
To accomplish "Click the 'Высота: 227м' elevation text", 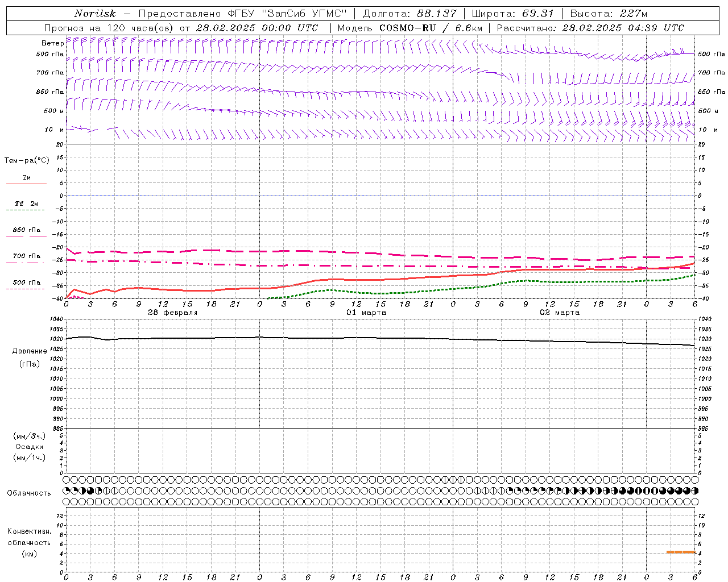I will pyautogui.click(x=609, y=14).
